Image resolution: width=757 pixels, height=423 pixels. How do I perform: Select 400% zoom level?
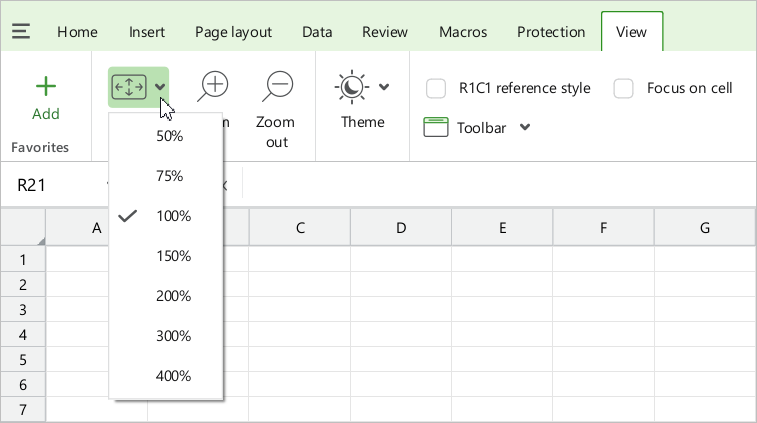[166, 376]
